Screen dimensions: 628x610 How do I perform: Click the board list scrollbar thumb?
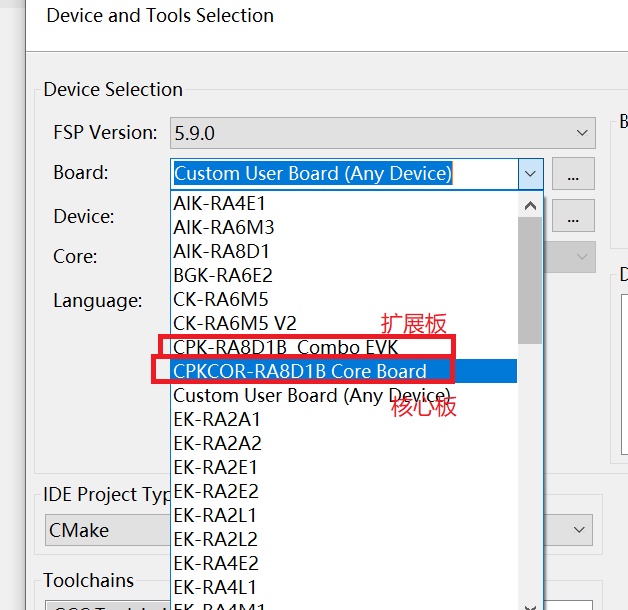530,280
